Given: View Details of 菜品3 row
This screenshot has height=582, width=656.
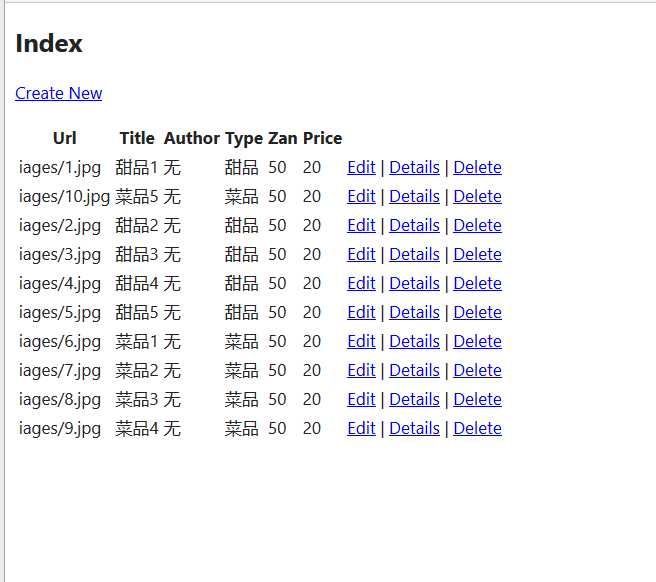Looking at the screenshot, I should coord(414,399).
